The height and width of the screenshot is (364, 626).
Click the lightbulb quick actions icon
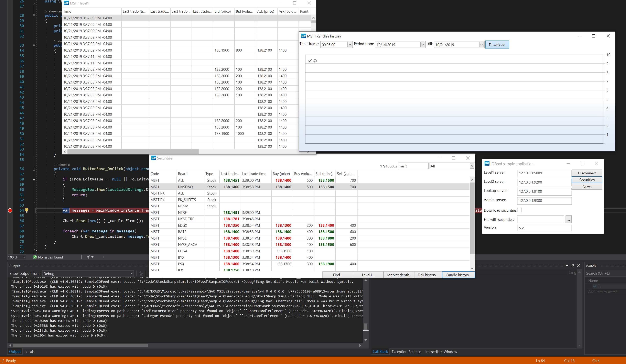(26, 210)
